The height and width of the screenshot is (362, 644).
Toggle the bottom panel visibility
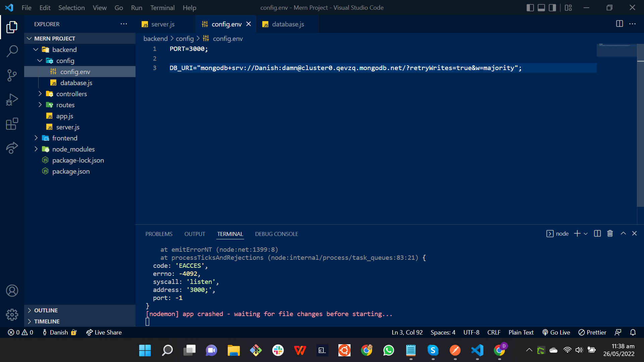coord(541,8)
